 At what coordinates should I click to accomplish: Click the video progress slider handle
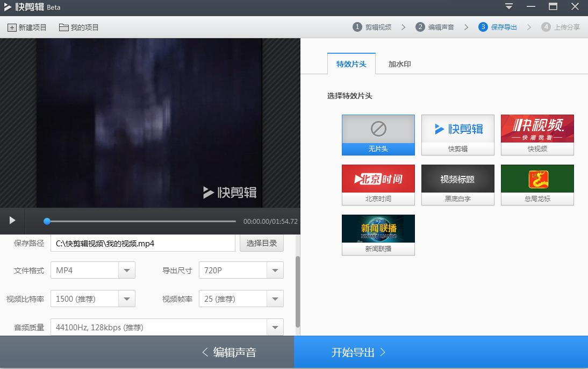47,221
